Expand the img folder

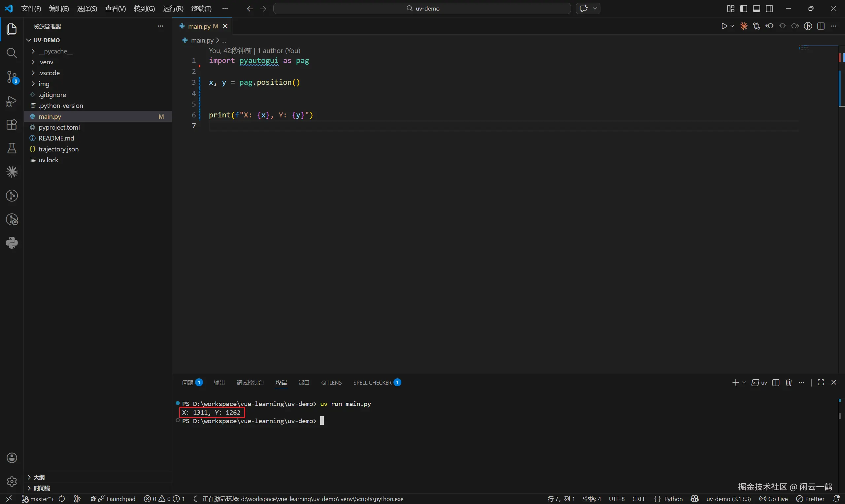[44, 84]
